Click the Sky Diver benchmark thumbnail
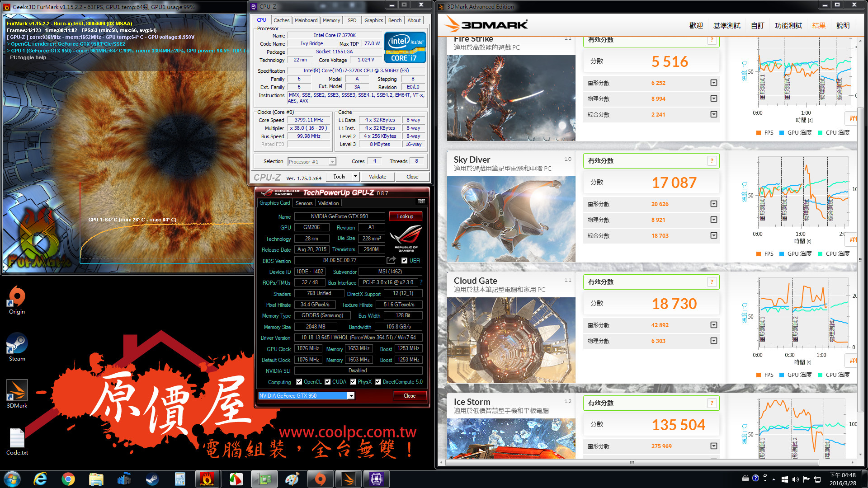868x488 pixels. tap(511, 219)
